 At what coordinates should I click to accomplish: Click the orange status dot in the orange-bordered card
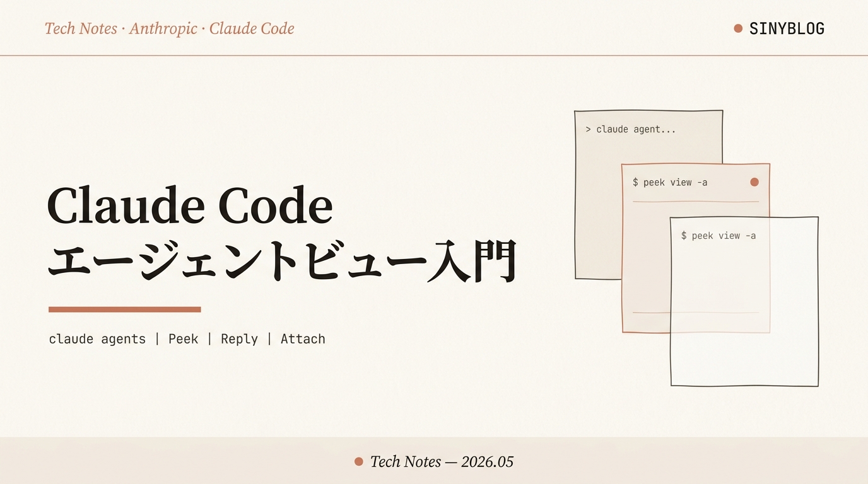754,182
